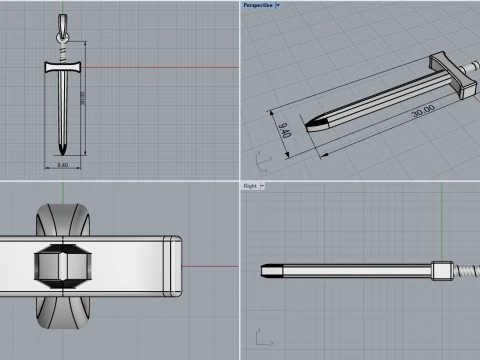The height and width of the screenshot is (360, 480).
Task: Select the 30.00 dimension in Perspective view
Action: [423, 111]
